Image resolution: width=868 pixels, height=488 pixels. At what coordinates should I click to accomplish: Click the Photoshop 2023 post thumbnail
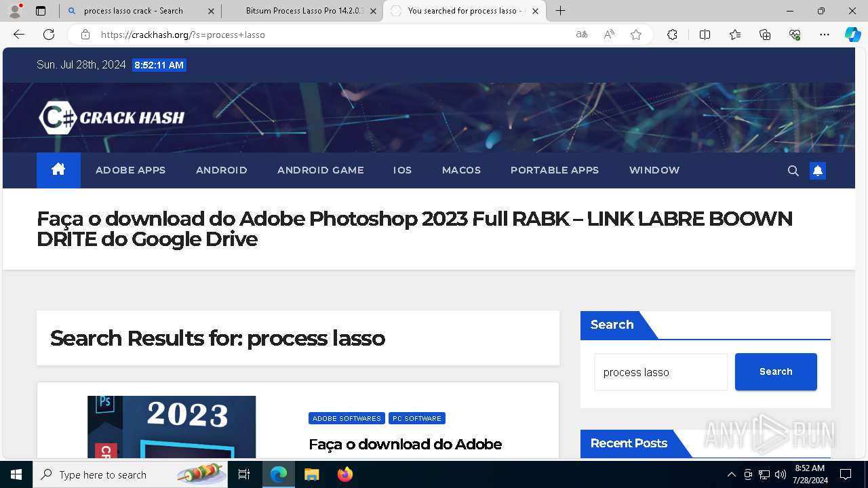pos(172,427)
